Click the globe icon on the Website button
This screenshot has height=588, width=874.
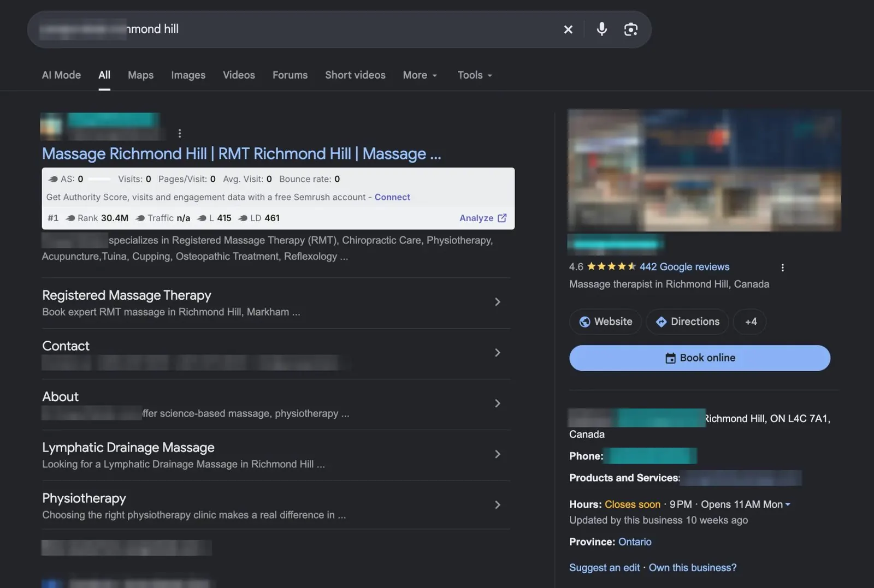[584, 322]
